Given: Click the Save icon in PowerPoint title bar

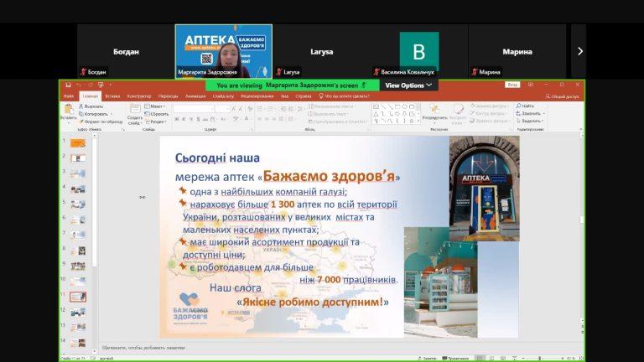Looking at the screenshot, I should click(68, 85).
